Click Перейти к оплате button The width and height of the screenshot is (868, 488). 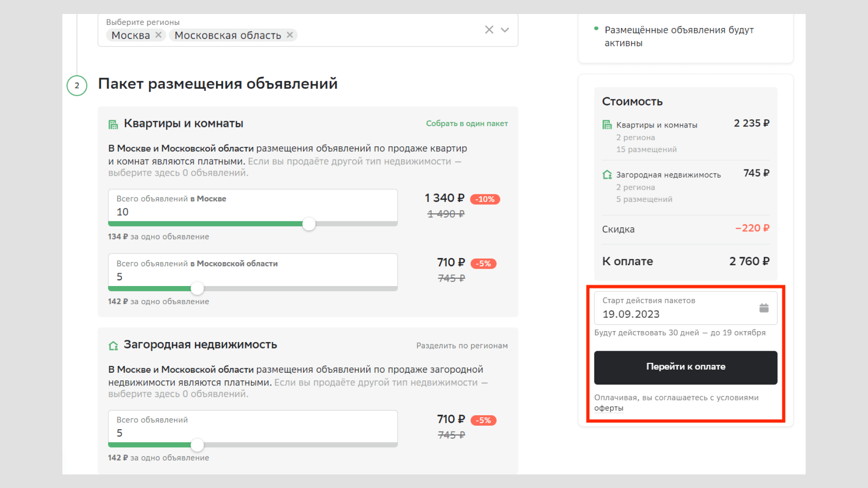[x=686, y=367]
